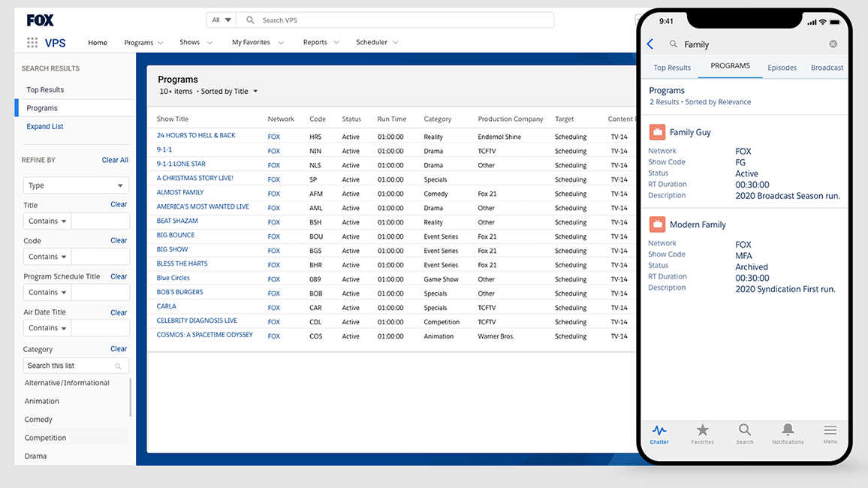Switch to the Episodes tab on mobile
This screenshot has width=868, height=488.
tap(782, 67)
